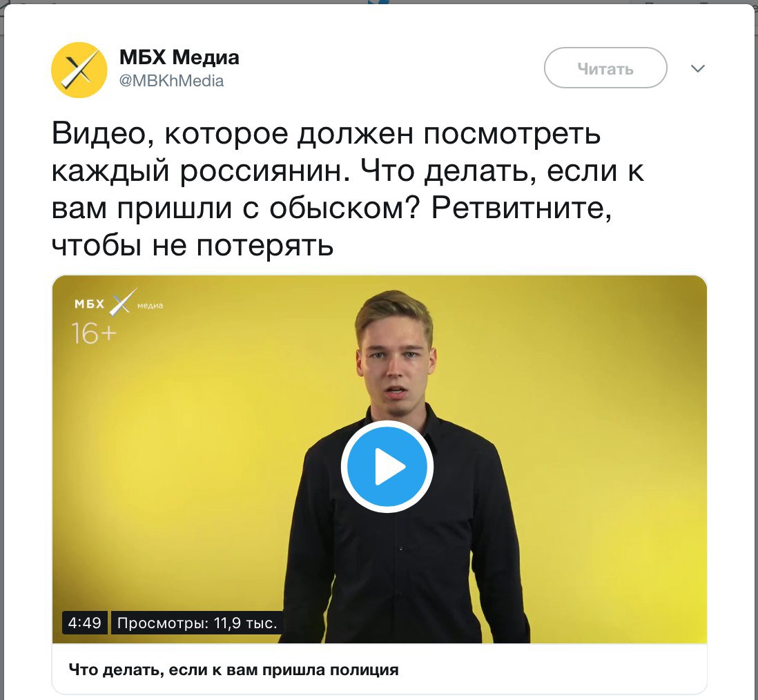The height and width of the screenshot is (700, 758).
Task: Open the video title 'Что делать, если к вам пришла полиция'
Action: [x=233, y=670]
